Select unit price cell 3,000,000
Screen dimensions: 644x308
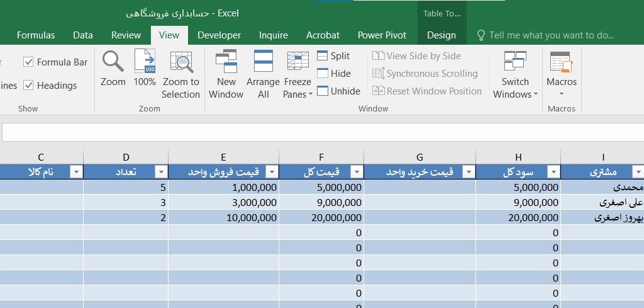point(223,202)
